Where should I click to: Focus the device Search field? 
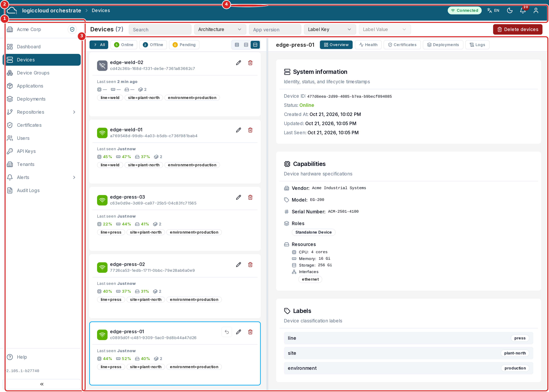click(x=160, y=29)
